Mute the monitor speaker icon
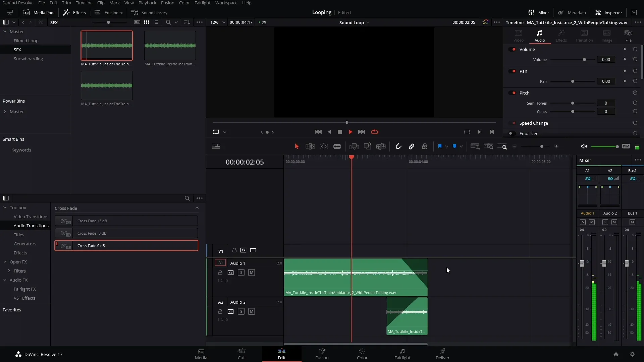 [x=584, y=146]
